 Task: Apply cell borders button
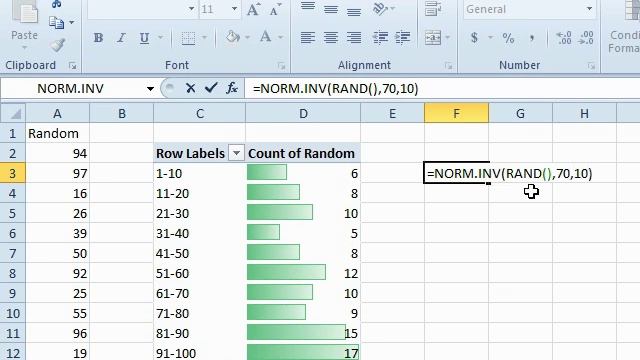(x=188, y=38)
